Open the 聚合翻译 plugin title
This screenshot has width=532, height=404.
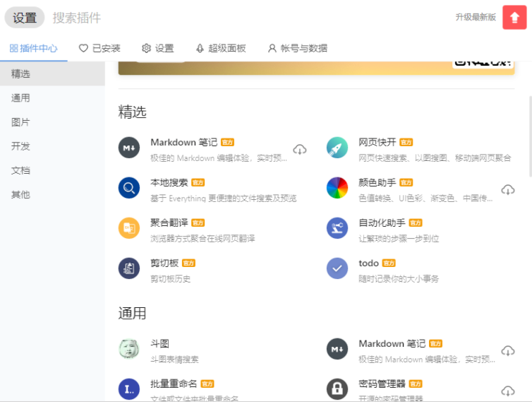(169, 222)
